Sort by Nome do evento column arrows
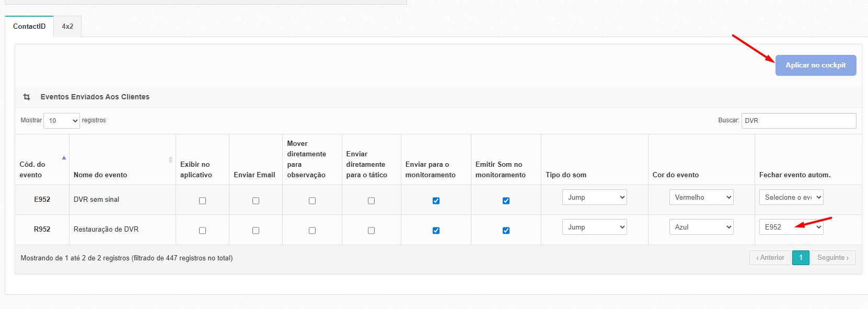868x309 pixels. click(170, 159)
